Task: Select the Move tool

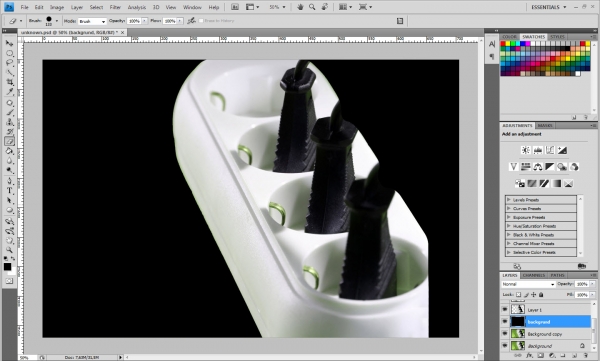Action: [9, 43]
